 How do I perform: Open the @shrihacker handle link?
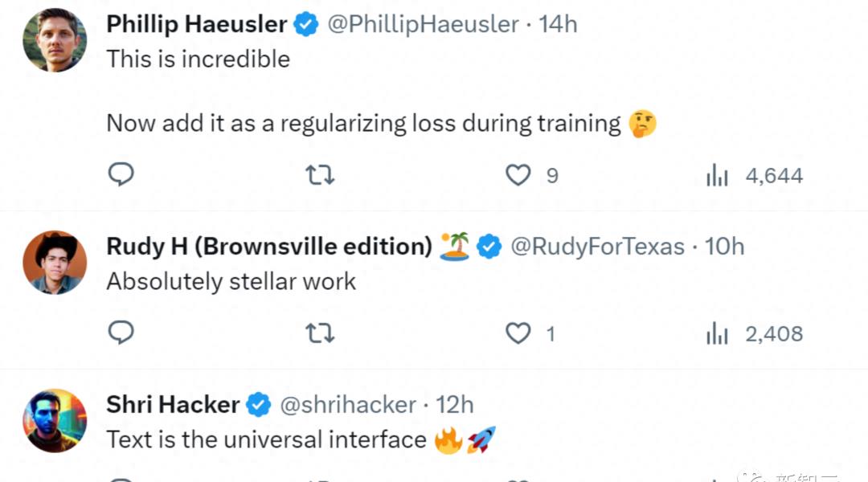pyautogui.click(x=347, y=404)
